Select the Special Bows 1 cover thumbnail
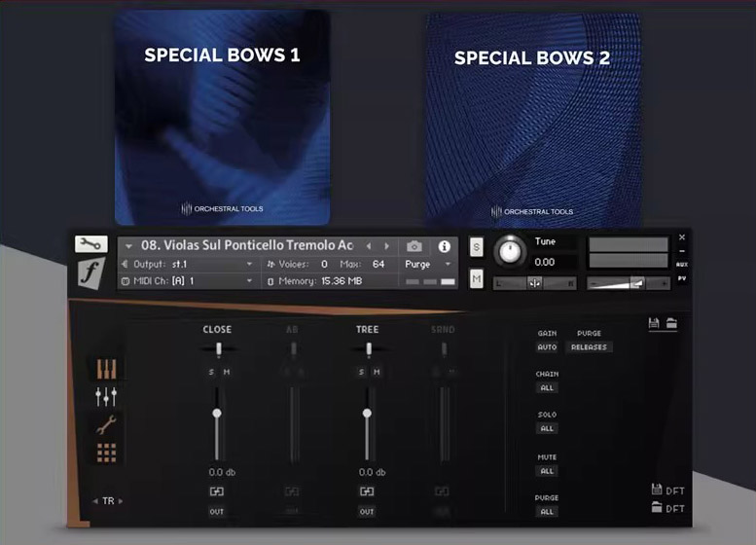This screenshot has height=545, width=756. coord(222,117)
